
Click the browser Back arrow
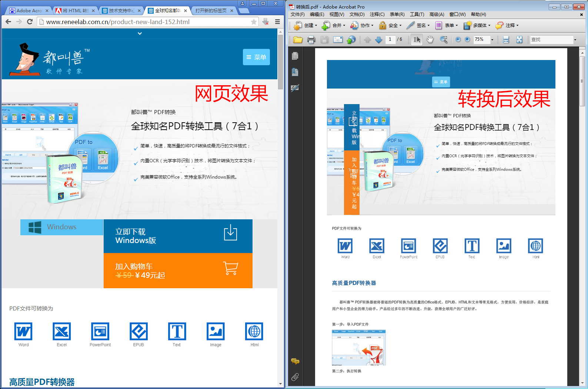pyautogui.click(x=8, y=22)
